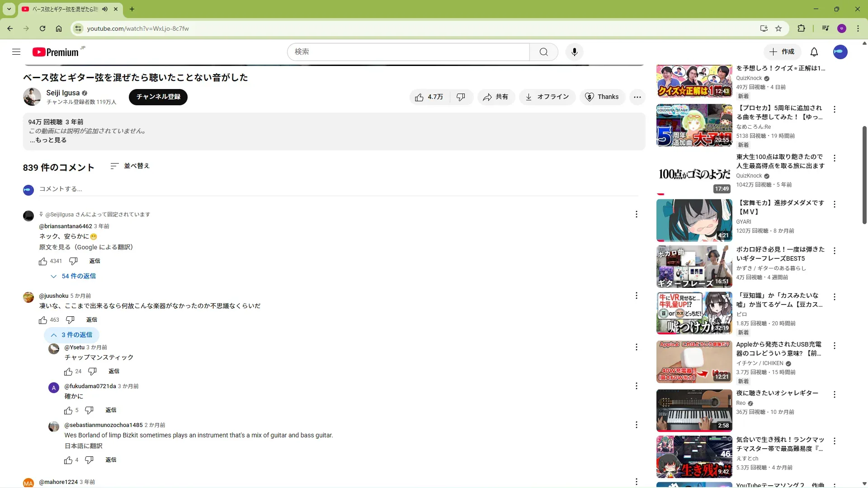Expand description with もっと見る link
The width and height of the screenshot is (868, 488).
pyautogui.click(x=49, y=140)
